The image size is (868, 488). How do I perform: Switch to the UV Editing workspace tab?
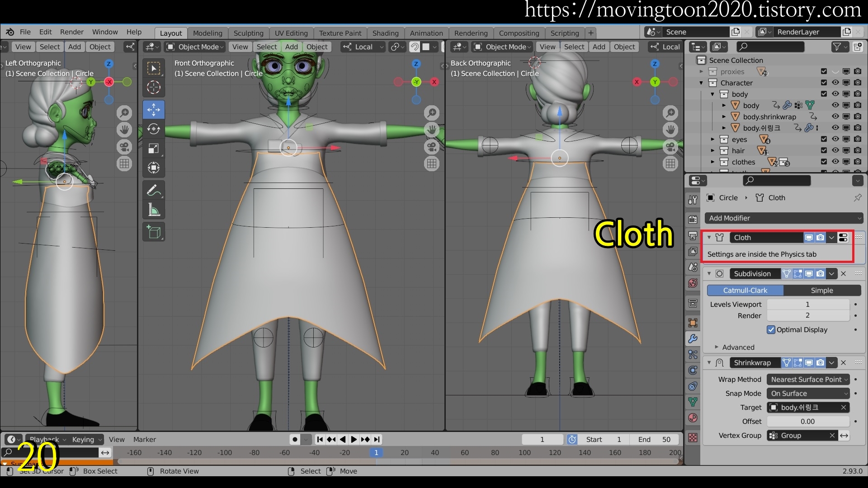(x=291, y=33)
